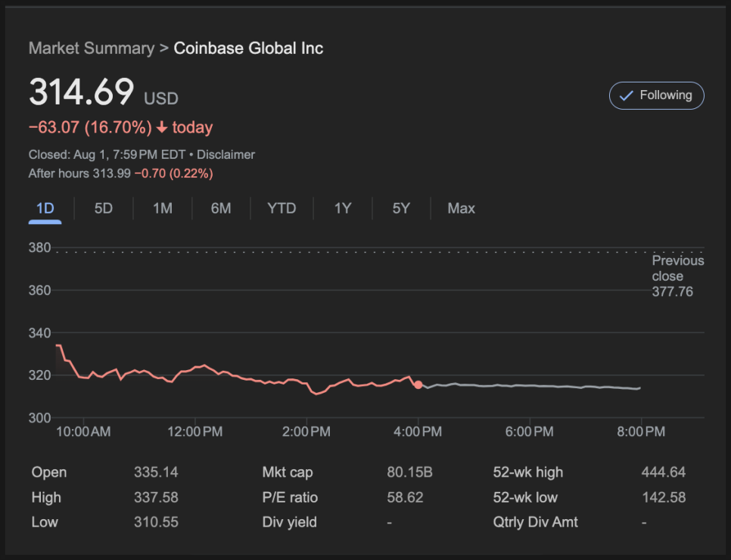Click the Following checkmark icon

click(626, 95)
